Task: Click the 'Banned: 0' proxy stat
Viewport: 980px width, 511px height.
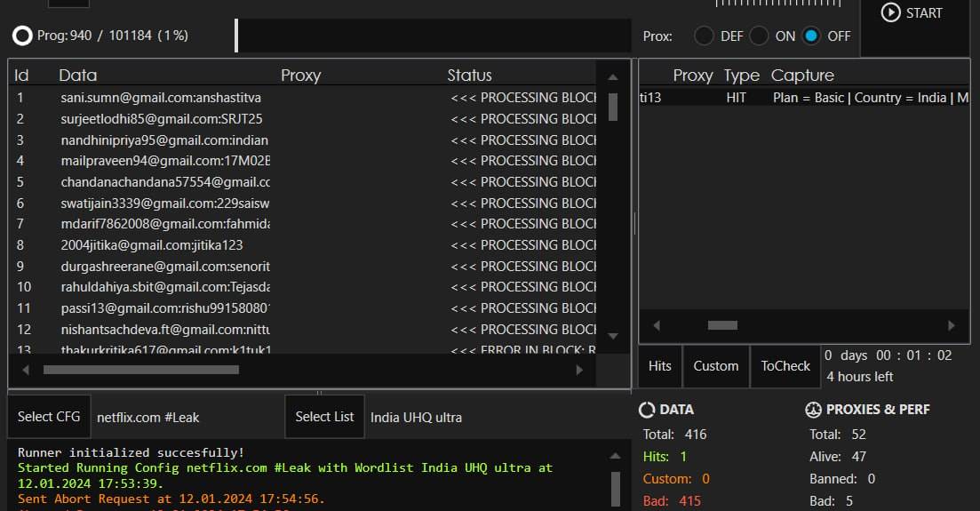Action: click(842, 479)
